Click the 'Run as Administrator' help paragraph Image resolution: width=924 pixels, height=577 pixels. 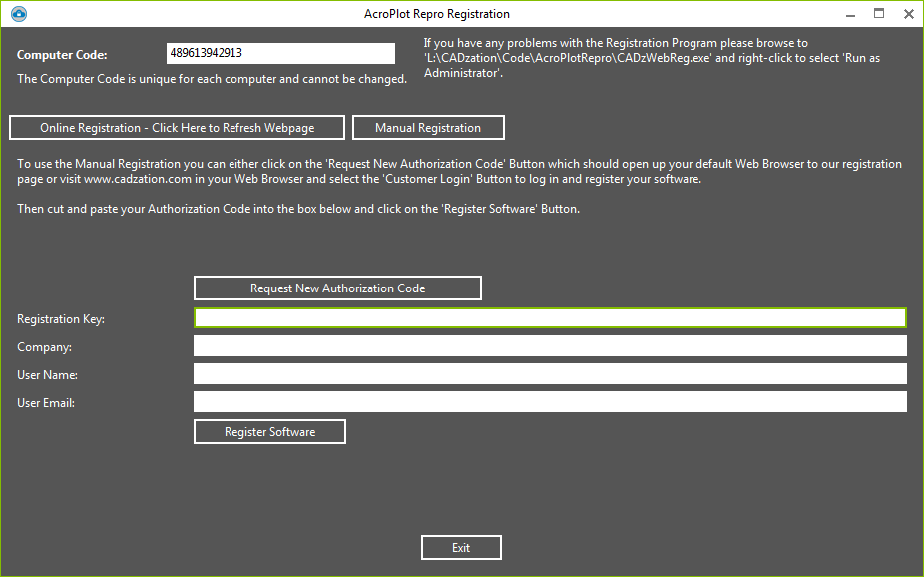click(x=652, y=58)
